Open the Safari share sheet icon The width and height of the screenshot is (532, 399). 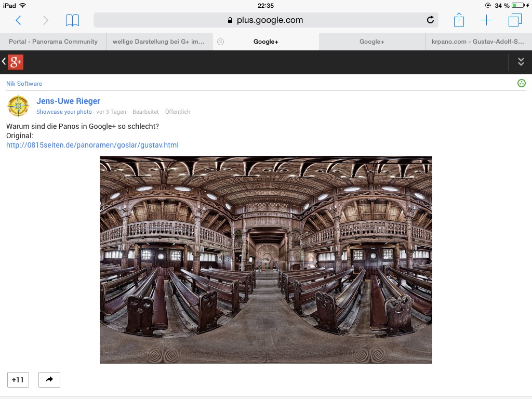pos(459,20)
